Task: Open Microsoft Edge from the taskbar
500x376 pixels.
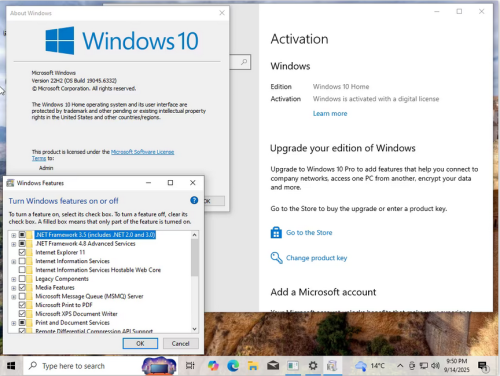Action: coord(233,366)
